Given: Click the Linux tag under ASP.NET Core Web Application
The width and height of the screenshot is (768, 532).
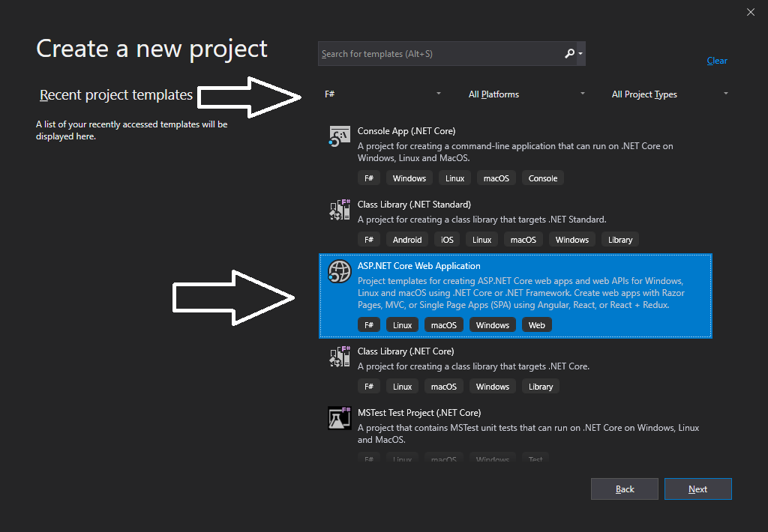Looking at the screenshot, I should point(402,325).
